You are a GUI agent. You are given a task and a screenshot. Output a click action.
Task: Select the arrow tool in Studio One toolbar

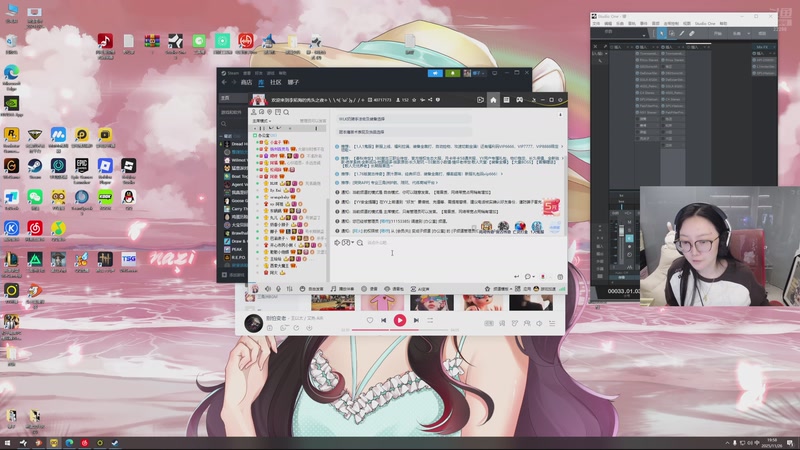[x=661, y=34]
